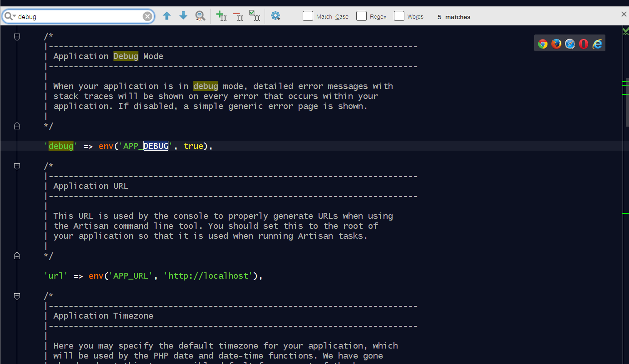Viewport: 629px width, 364px height.
Task: Click env function on url line
Action: (x=96, y=276)
